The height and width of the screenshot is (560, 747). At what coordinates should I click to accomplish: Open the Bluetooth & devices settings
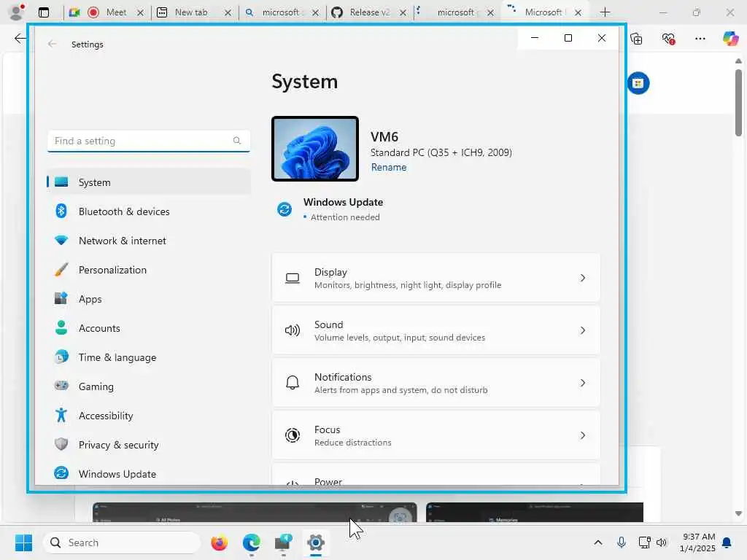[149, 211]
